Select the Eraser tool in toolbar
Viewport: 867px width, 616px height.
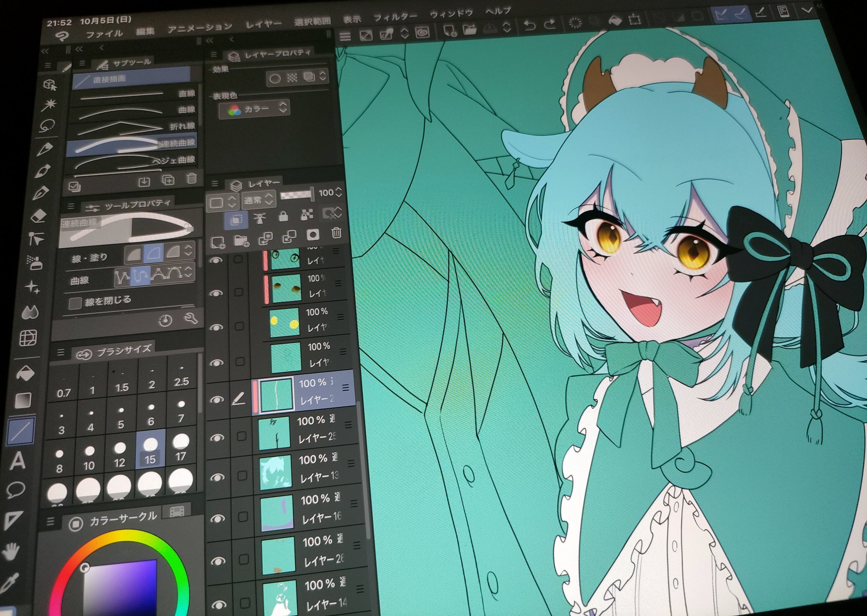pyautogui.click(x=39, y=216)
